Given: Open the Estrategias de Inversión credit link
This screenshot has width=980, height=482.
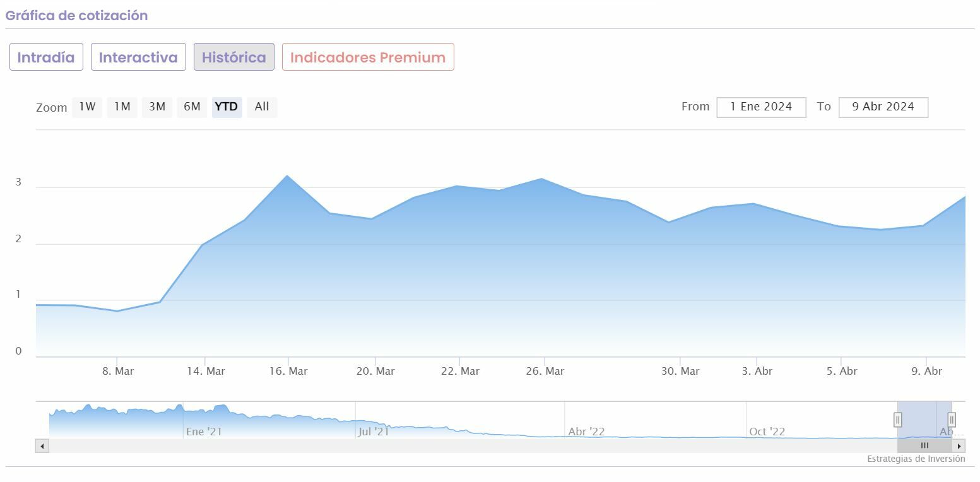Looking at the screenshot, I should [916, 459].
